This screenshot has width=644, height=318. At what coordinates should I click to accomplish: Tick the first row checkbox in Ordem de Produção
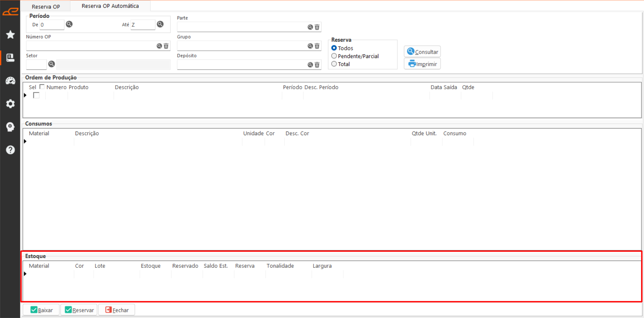(x=36, y=96)
